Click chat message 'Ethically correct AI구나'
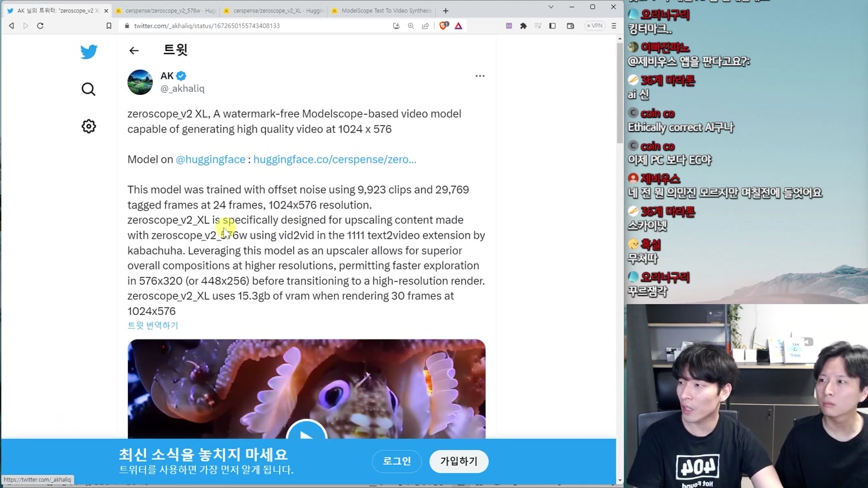 point(681,127)
